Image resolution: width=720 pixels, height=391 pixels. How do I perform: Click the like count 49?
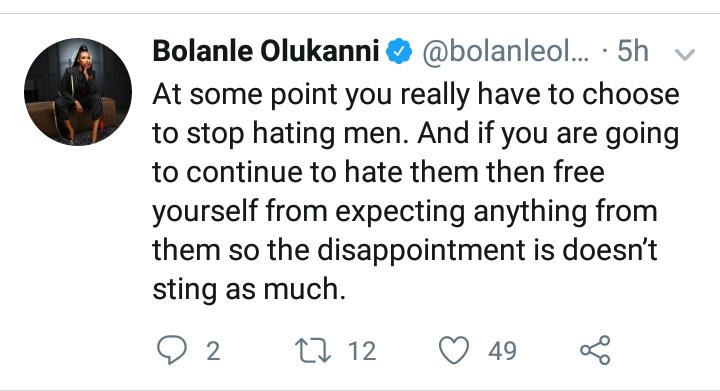[502, 351]
